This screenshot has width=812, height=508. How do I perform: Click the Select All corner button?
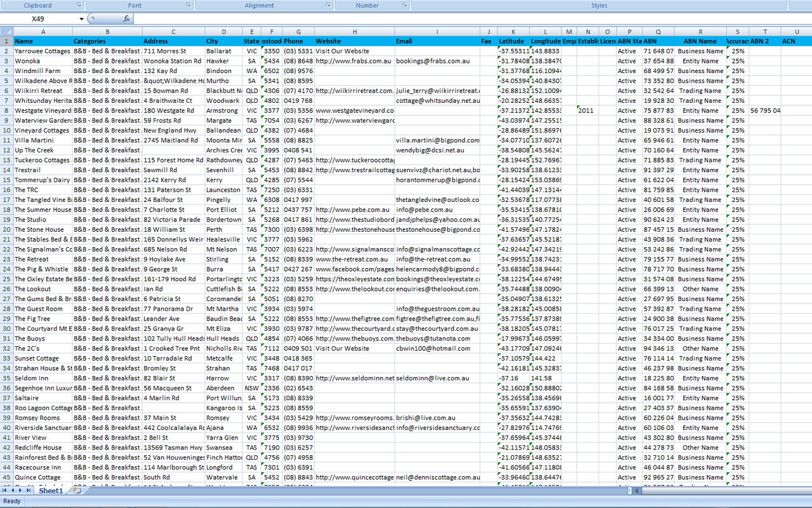[6, 31]
